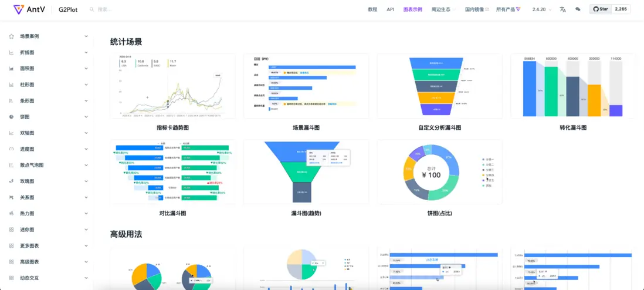The width and height of the screenshot is (644, 290).
Task: Click the 转化漏斗图 caption text
Action: (x=573, y=128)
